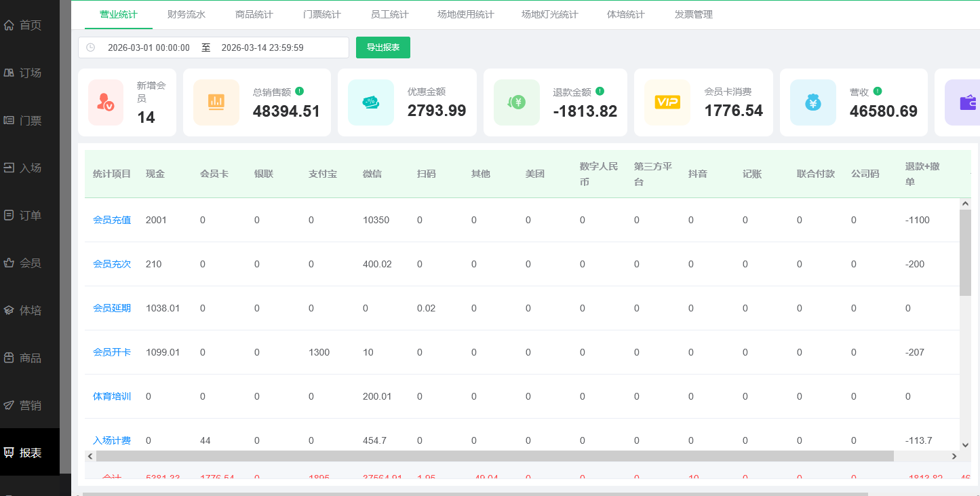Click the VIP icon on 会员卡消费 card
Viewport: 980px width, 496px height.
tap(667, 102)
